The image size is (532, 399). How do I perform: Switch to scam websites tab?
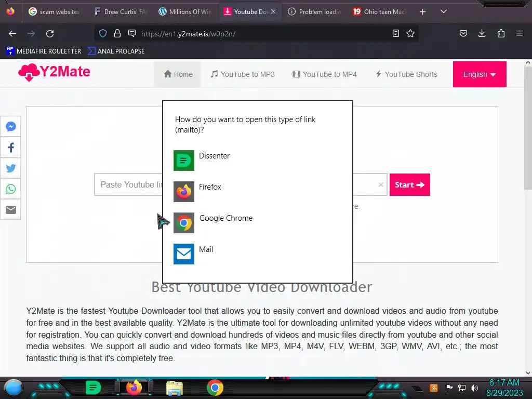[54, 11]
